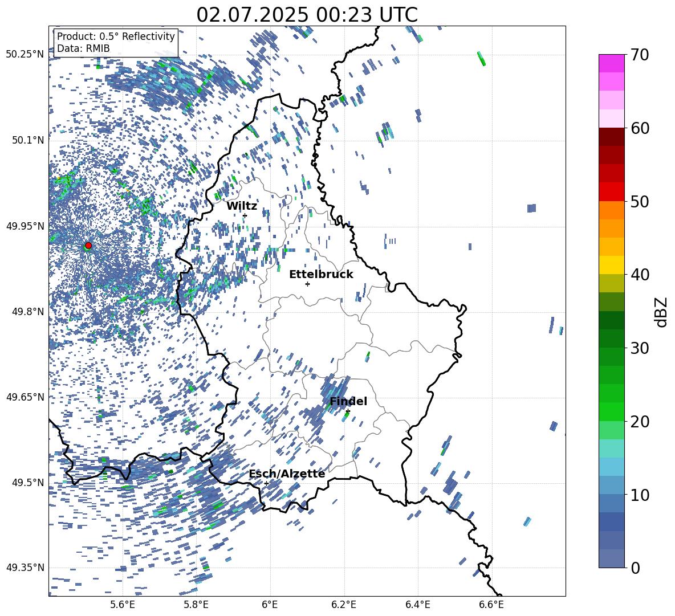Viewport: 675px width, 616px height.
Task: Click the red radar location marker
Action: click(x=88, y=246)
